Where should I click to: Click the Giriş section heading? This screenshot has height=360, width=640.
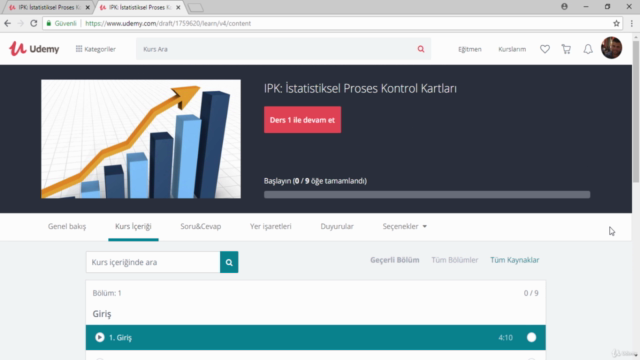pyautogui.click(x=102, y=313)
